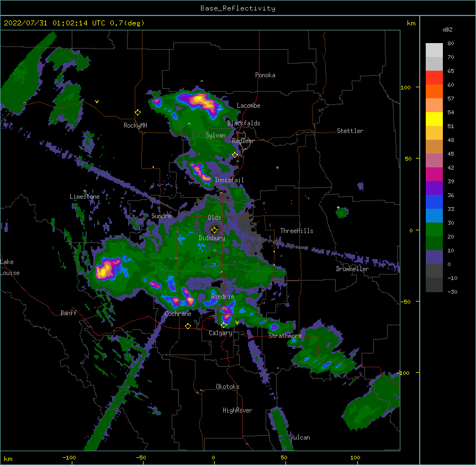Click the Okotoks label
This screenshot has height=465, width=476.
point(228,387)
